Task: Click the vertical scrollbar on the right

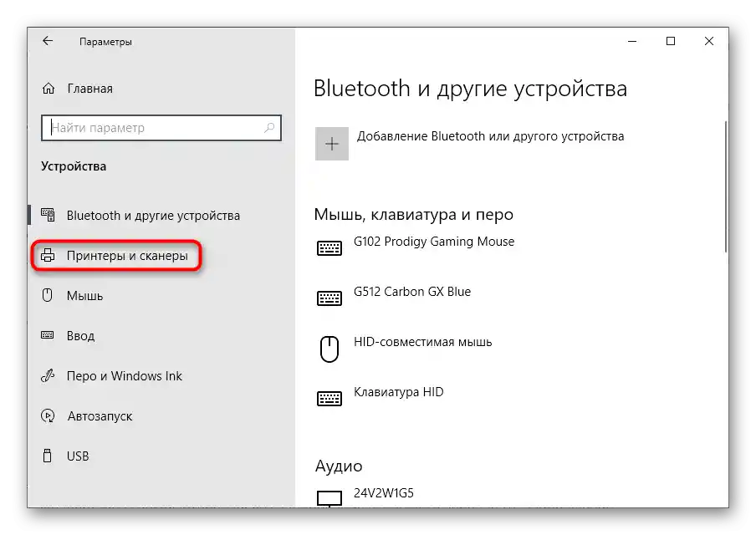Action: click(x=726, y=186)
